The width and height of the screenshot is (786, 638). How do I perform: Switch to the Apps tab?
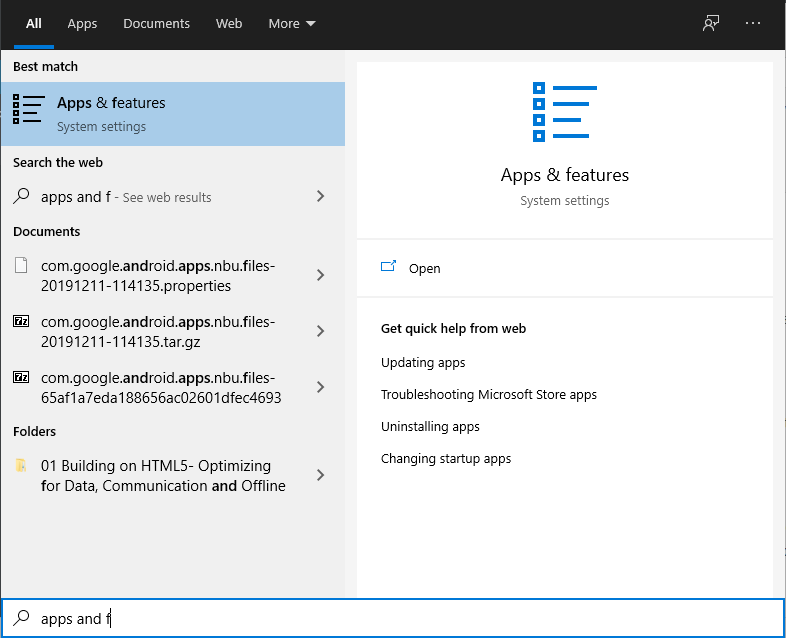pos(82,23)
